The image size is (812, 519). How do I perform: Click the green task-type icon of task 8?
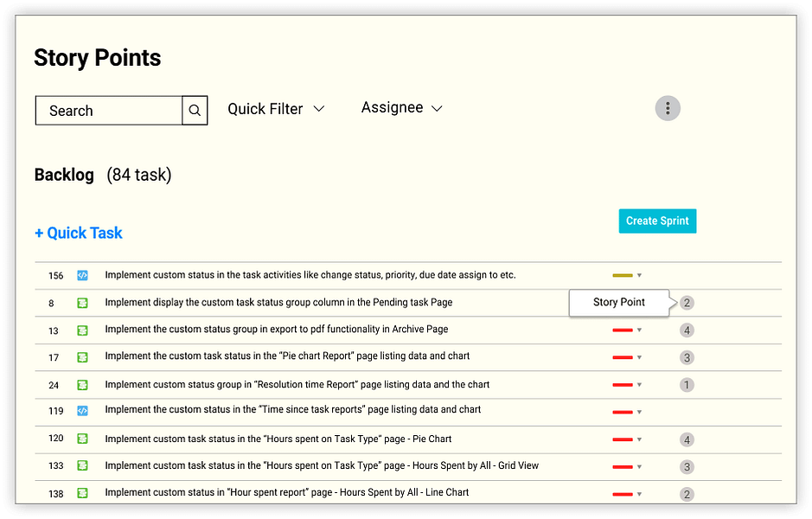82,303
